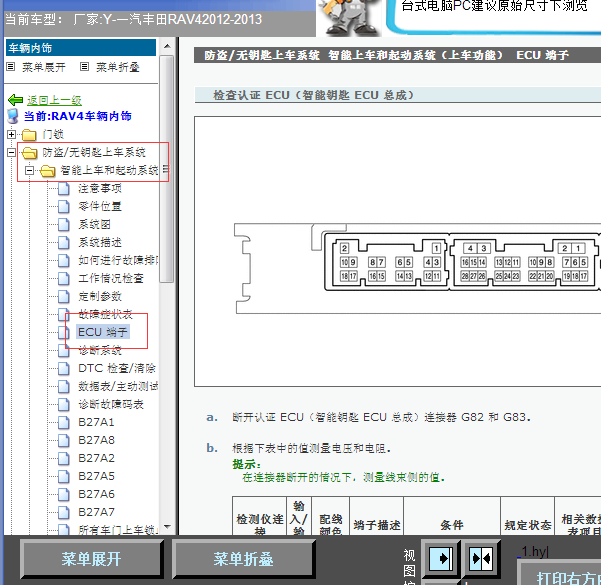The width and height of the screenshot is (601, 585).
Task: Open the 系统描述 page
Action: point(100,243)
